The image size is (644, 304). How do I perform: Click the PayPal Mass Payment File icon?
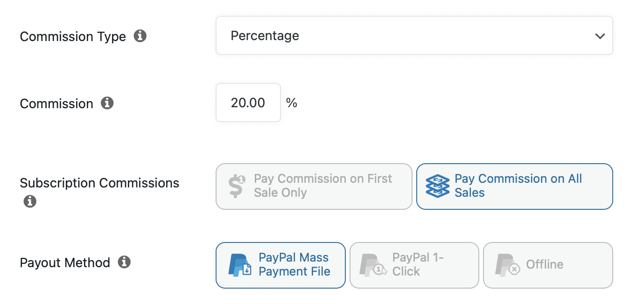241,265
